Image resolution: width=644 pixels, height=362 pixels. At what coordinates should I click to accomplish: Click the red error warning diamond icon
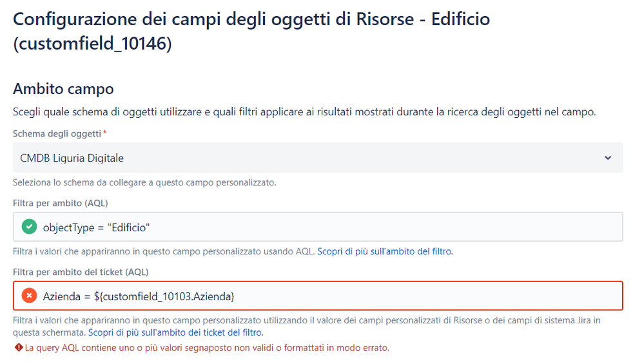(x=19, y=348)
